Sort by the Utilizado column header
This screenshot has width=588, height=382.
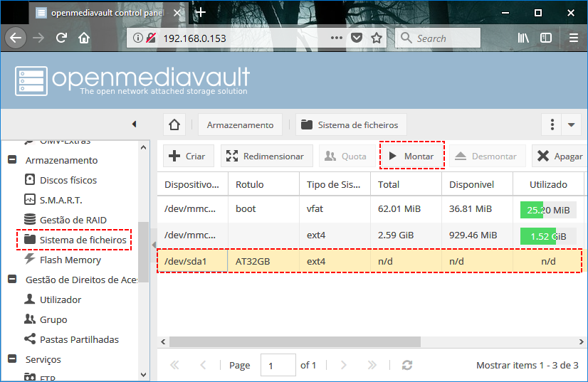[x=548, y=184]
